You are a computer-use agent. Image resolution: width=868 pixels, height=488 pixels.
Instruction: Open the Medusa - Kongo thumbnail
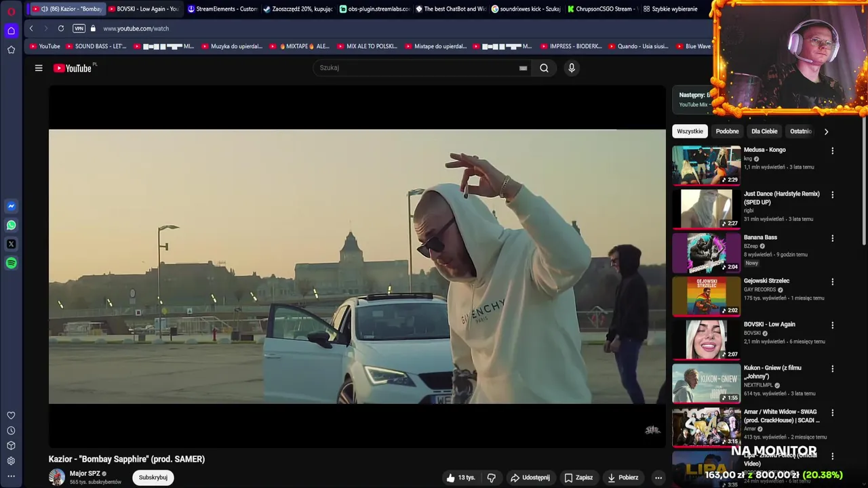point(706,165)
